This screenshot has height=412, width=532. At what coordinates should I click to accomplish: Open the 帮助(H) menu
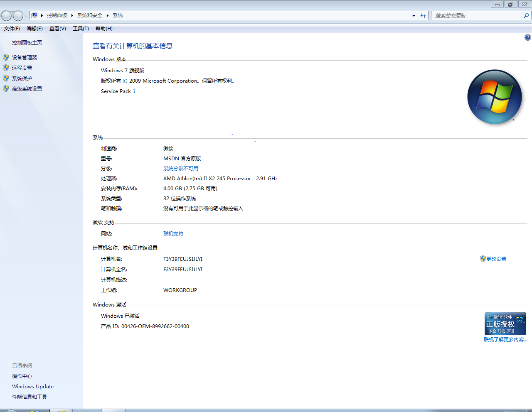pyautogui.click(x=104, y=29)
